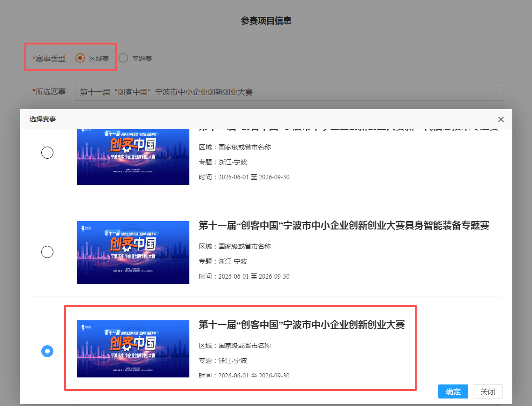Open thumbnail of selected 宁波市中小企业创新创业大赛 entry
Viewport: 532px width, 406px height.
click(133, 349)
